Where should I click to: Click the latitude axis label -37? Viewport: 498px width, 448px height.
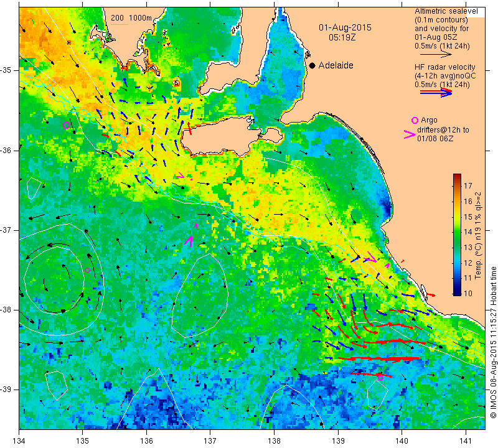(x=6, y=230)
